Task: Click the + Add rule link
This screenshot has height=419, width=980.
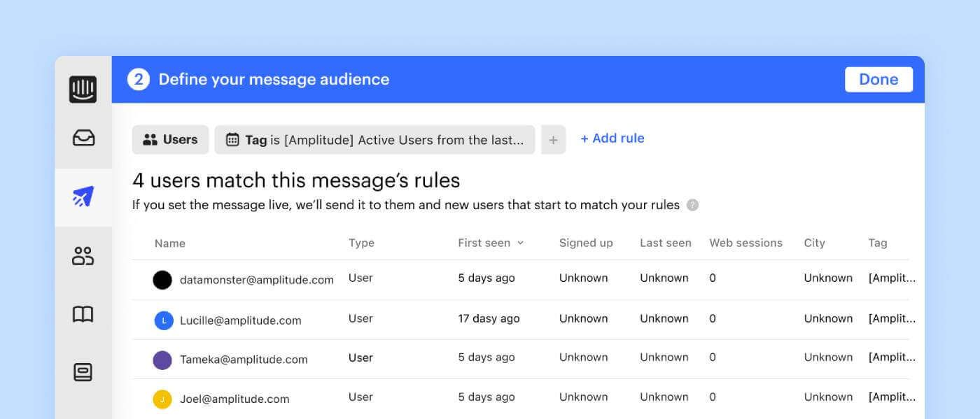Action: pyautogui.click(x=612, y=139)
